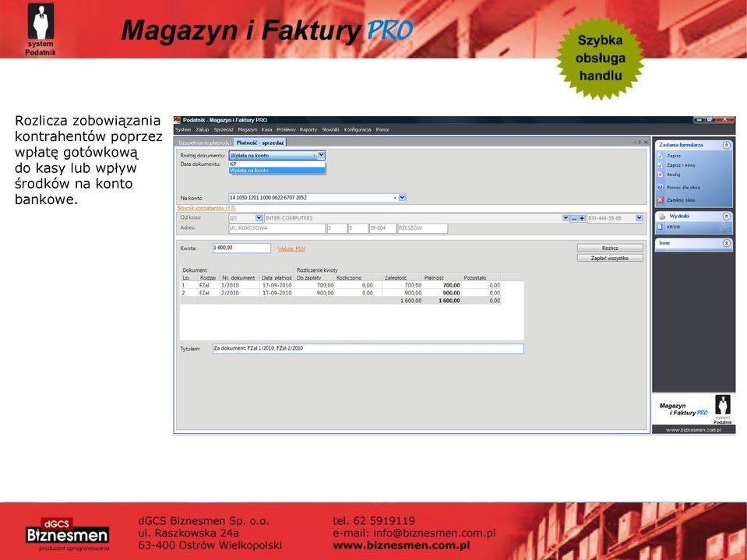
Task: Click the Pozostało column header
Action: pos(481,277)
